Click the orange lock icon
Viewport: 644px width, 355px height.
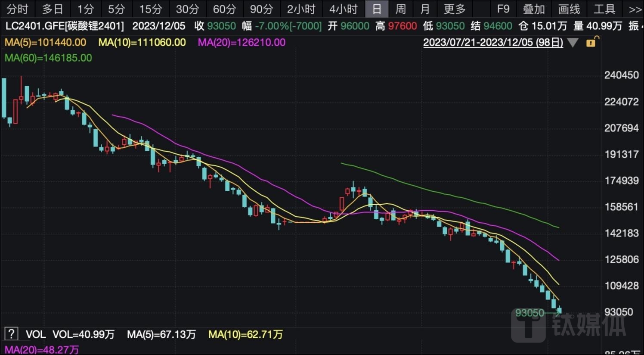592,42
